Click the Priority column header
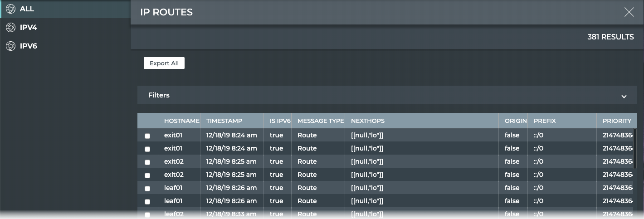The width and height of the screenshot is (644, 219). click(616, 121)
